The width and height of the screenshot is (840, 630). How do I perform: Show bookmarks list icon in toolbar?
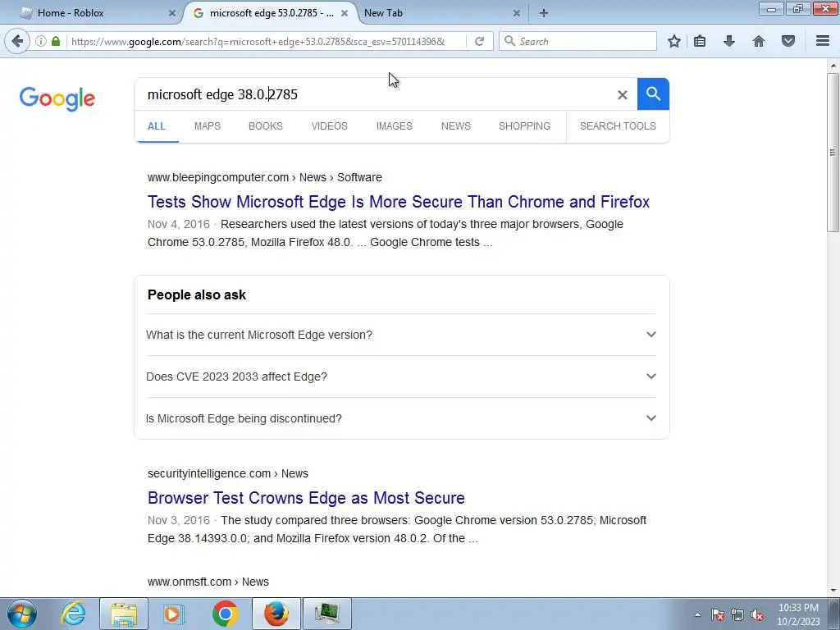pyautogui.click(x=700, y=41)
